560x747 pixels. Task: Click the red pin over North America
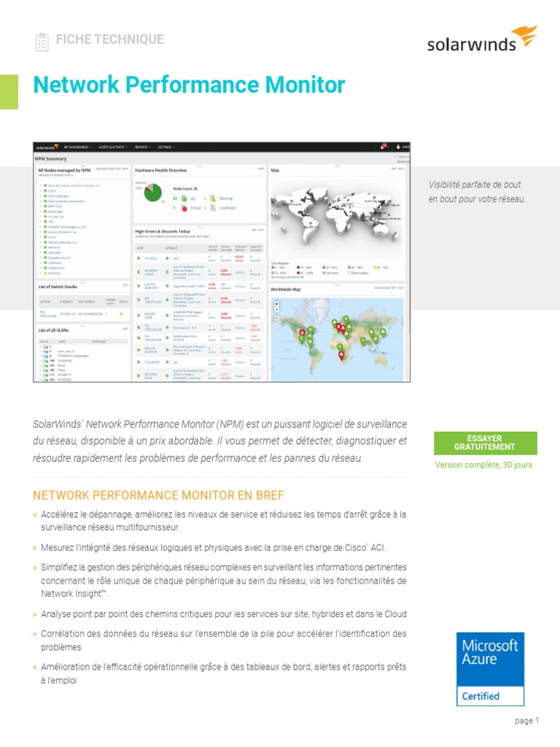302,333
